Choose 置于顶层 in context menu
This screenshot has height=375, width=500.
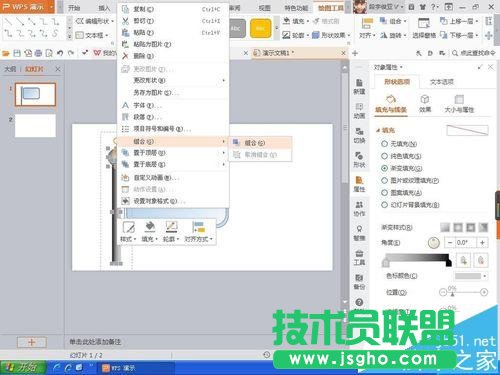[173, 153]
